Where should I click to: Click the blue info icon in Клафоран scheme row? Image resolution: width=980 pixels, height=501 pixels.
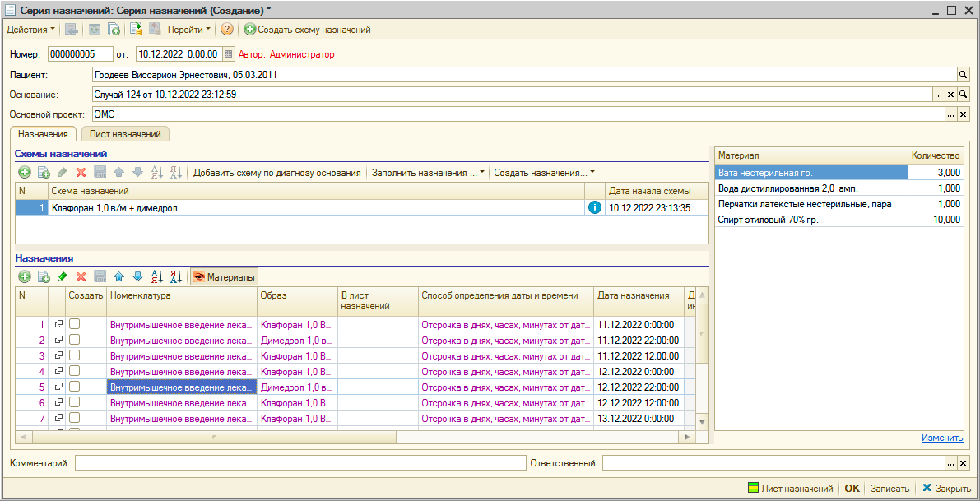[594, 208]
